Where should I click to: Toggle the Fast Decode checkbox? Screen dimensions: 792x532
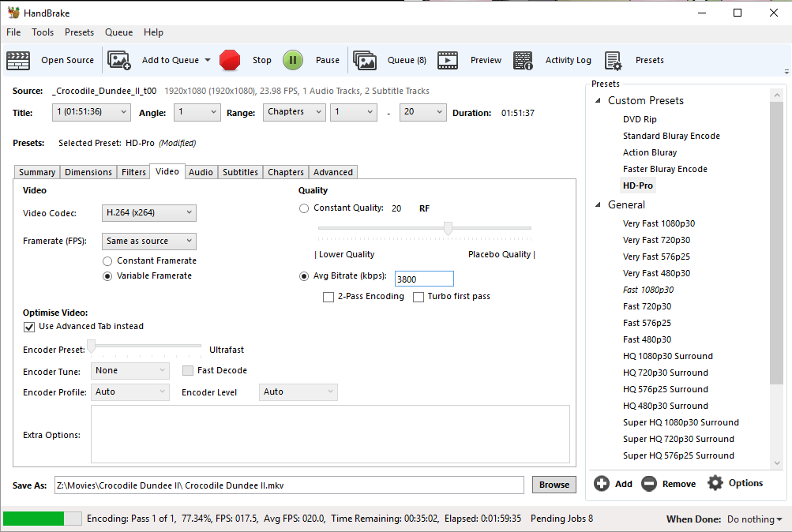[x=188, y=371]
